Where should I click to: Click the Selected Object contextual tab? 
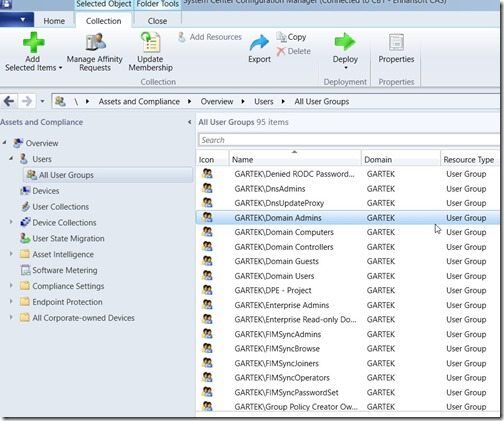(104, 4)
